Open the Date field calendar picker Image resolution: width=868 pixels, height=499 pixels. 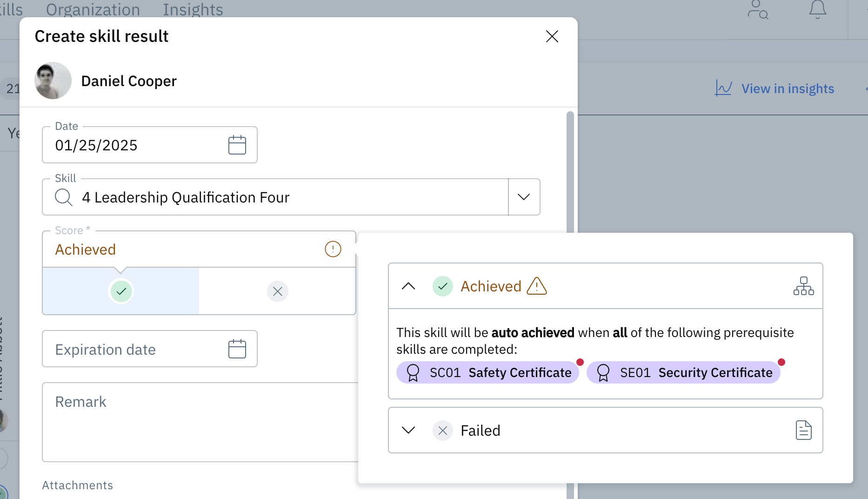coord(237,145)
